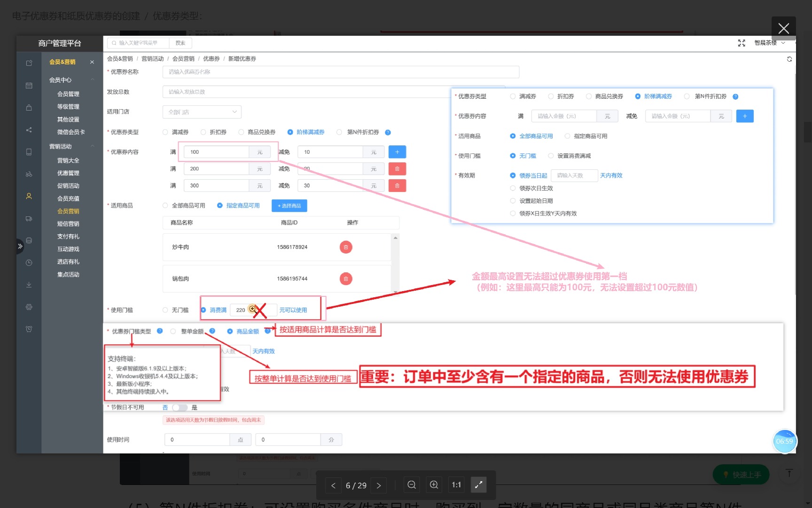Click the help icon next to 优惠券门槛类型
812x508 pixels.
(160, 331)
